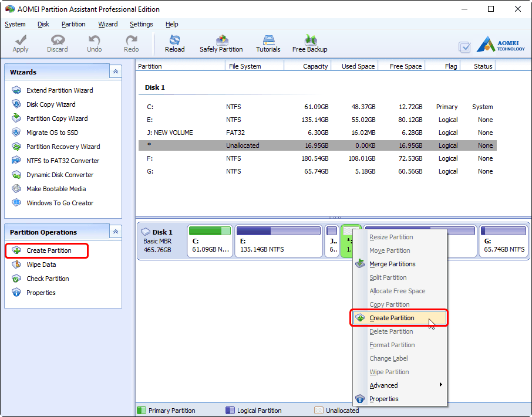Select E: 135.14GB NTFS block in disk map

[278, 241]
